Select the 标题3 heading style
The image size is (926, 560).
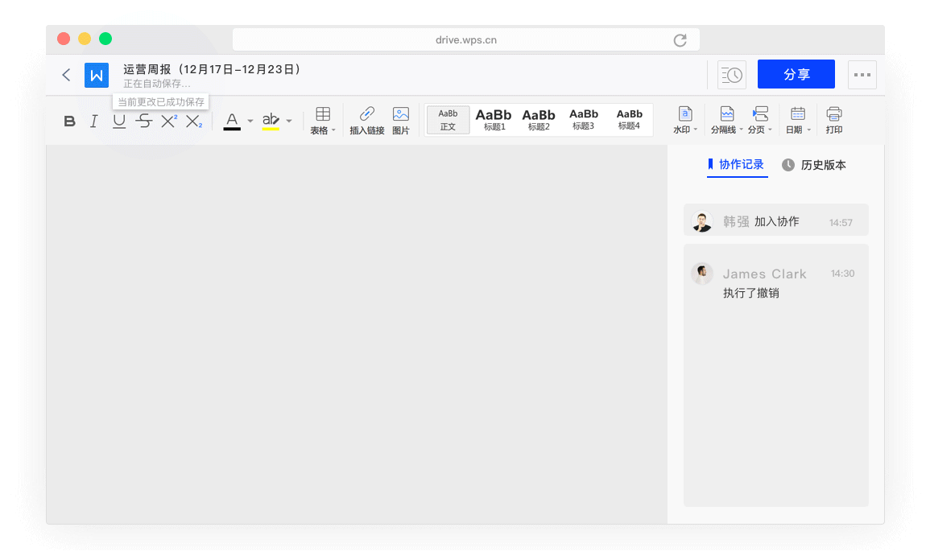tap(584, 120)
